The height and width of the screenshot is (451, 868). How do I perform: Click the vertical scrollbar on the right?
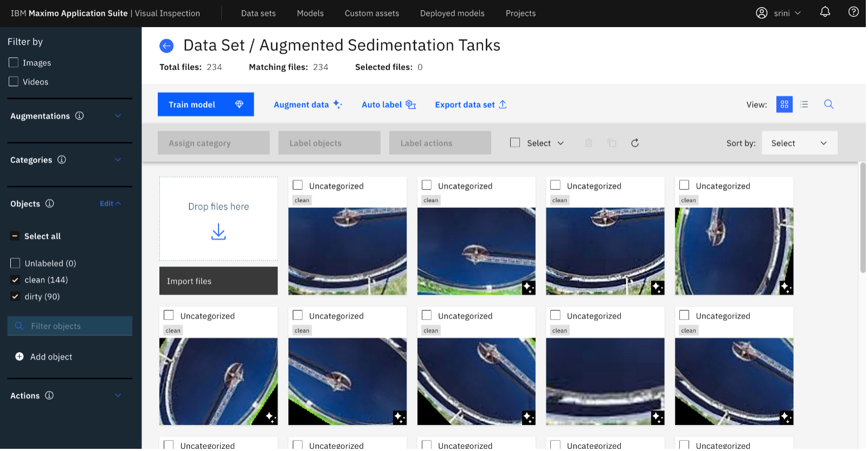[x=863, y=217]
